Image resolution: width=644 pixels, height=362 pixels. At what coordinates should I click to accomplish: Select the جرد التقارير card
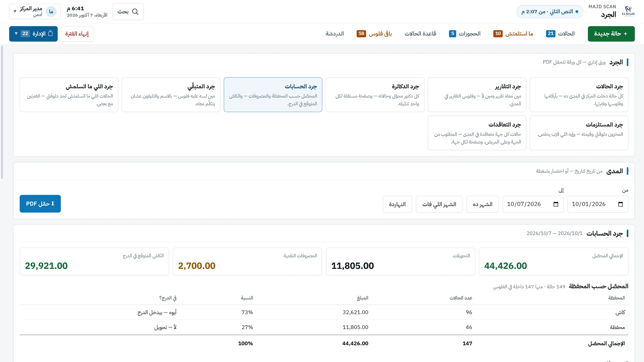(x=477, y=95)
